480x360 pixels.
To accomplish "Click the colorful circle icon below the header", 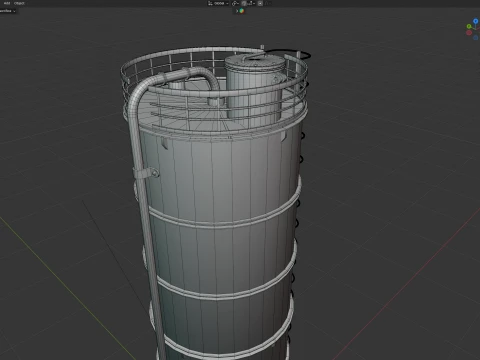I will coord(242,11).
